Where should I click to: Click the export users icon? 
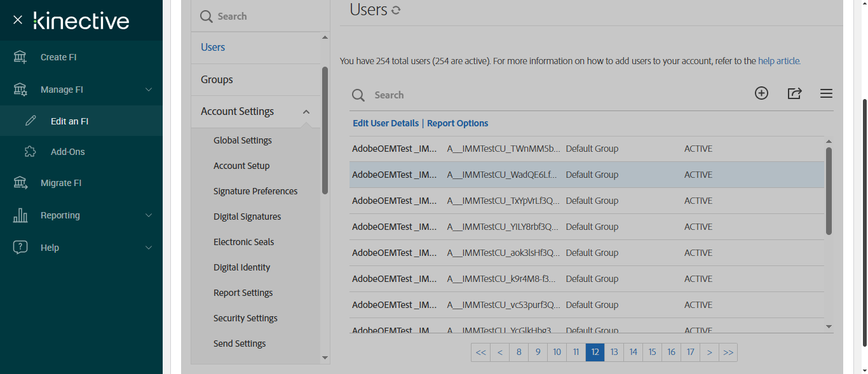click(x=794, y=93)
